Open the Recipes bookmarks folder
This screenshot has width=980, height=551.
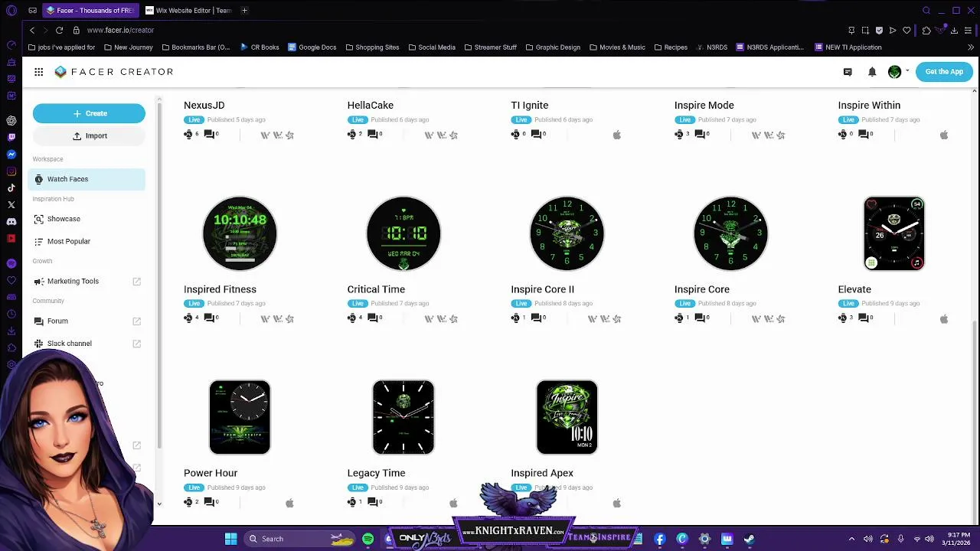point(670,47)
